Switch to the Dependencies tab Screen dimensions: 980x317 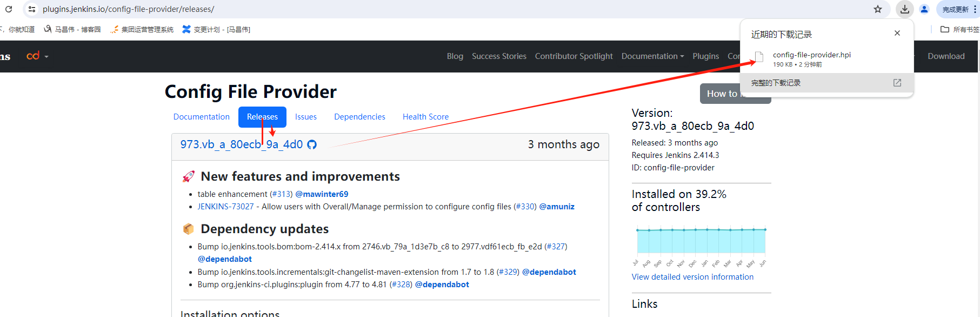coord(359,117)
